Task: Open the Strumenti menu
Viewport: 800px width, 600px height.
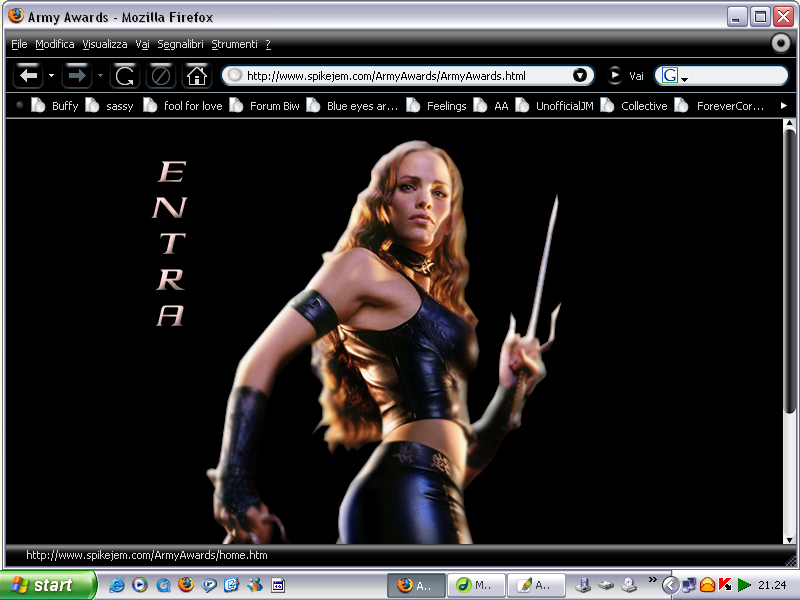Action: (x=234, y=44)
